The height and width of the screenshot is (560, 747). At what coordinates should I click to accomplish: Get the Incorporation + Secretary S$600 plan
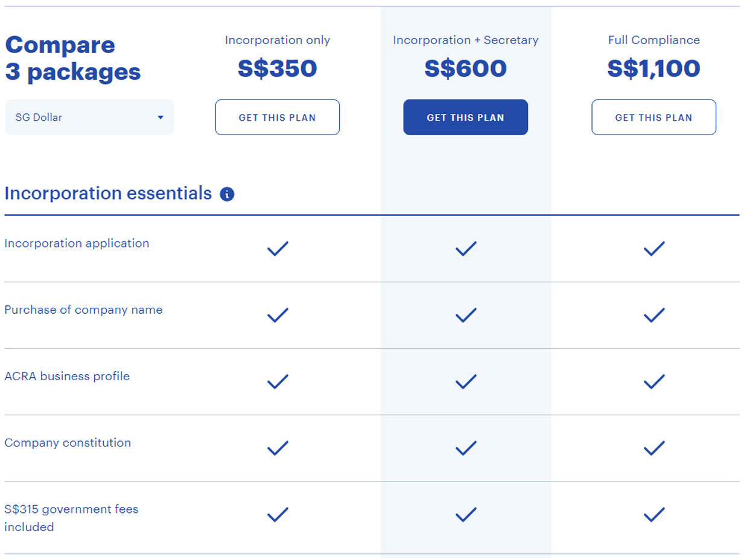[465, 117]
